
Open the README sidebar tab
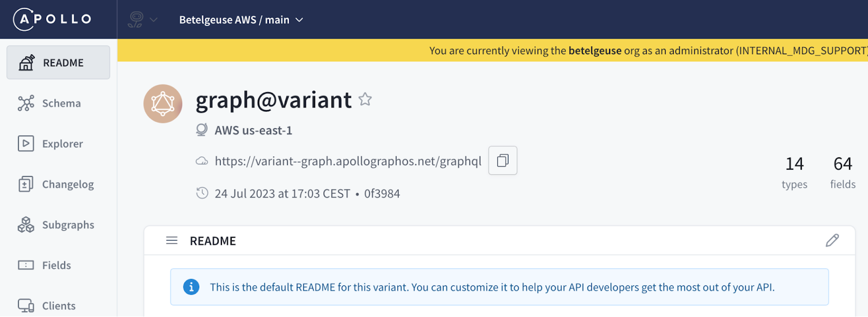[58, 62]
